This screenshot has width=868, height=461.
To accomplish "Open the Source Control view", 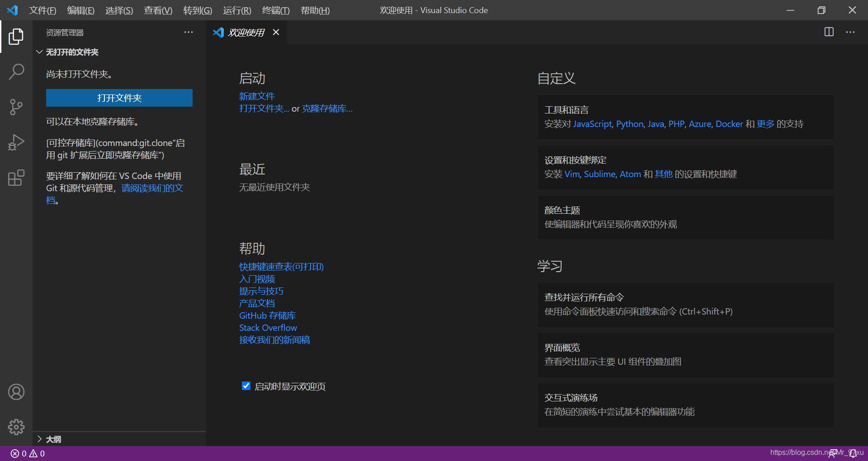I will click(16, 107).
